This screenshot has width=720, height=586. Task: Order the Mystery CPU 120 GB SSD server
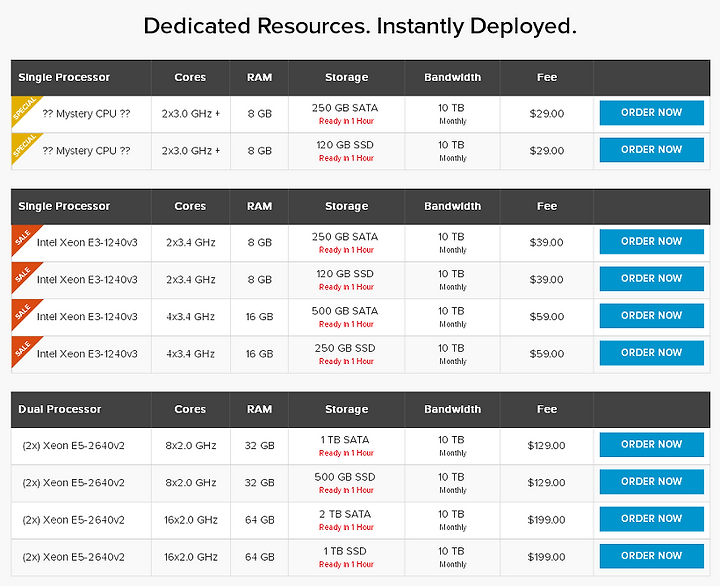pyautogui.click(x=652, y=150)
